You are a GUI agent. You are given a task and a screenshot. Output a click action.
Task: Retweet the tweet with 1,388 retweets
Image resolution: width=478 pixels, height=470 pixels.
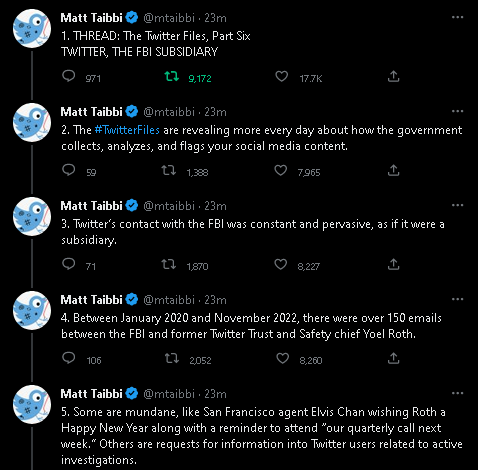169,171
